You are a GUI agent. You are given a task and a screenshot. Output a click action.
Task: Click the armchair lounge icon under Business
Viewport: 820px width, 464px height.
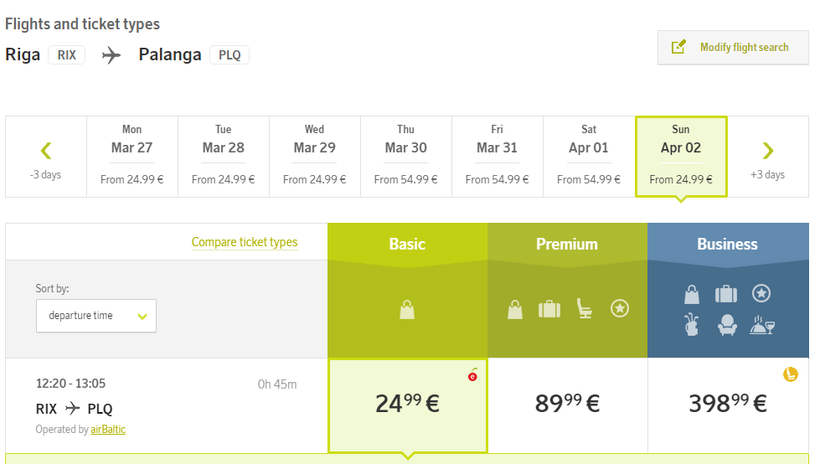click(x=727, y=326)
